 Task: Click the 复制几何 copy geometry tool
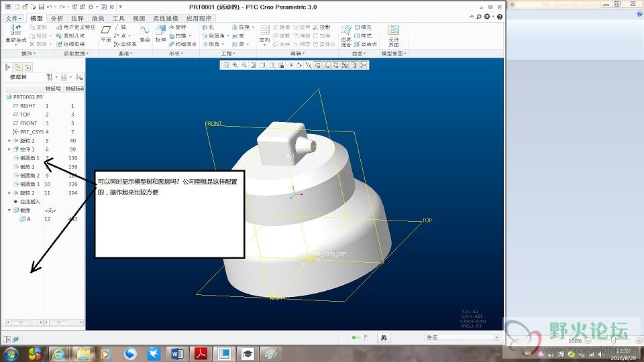[x=70, y=36]
